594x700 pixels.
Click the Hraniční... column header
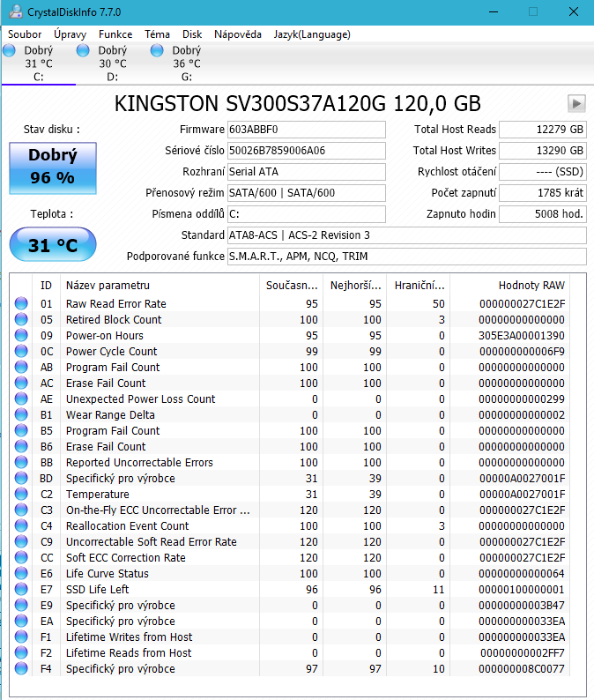[x=419, y=286]
